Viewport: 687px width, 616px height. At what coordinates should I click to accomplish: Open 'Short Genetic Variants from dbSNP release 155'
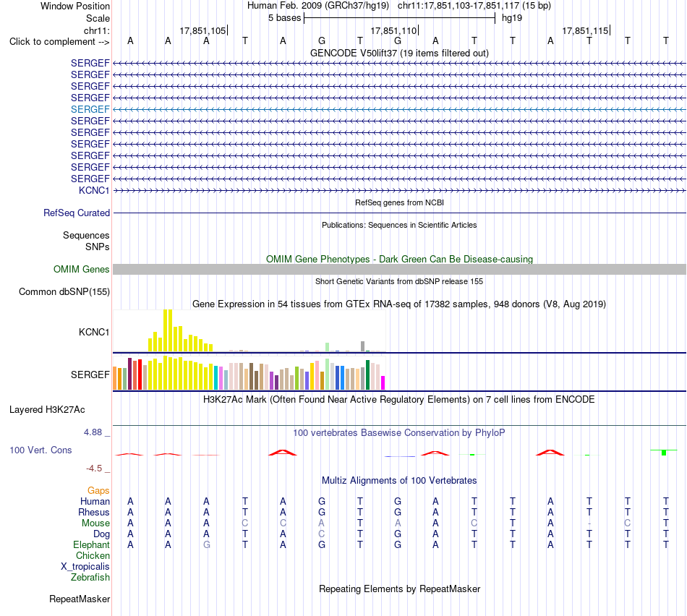point(399,281)
